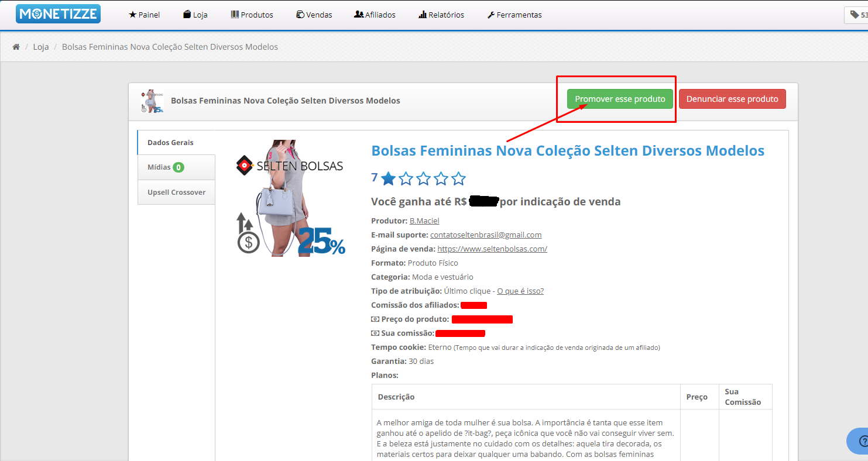Screen dimensions: 868x461
Task: Click 'Categoria: Moda e vestuário' text
Action: 422,277
